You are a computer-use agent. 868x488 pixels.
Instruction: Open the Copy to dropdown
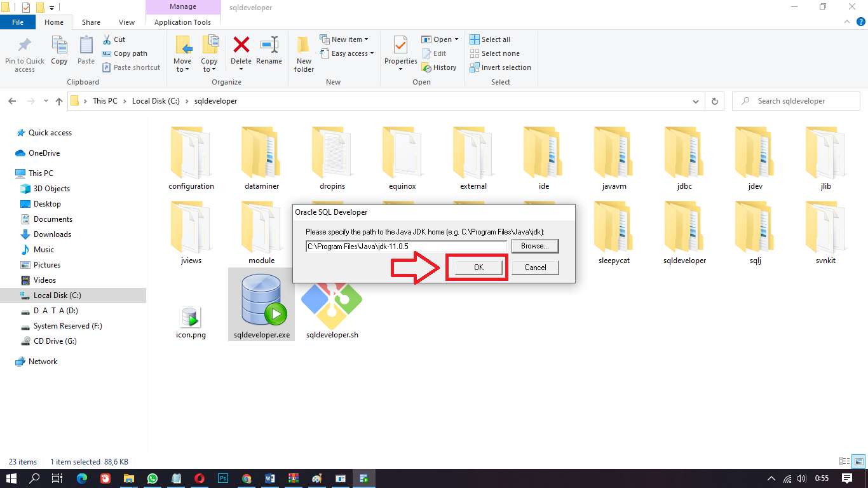click(210, 53)
